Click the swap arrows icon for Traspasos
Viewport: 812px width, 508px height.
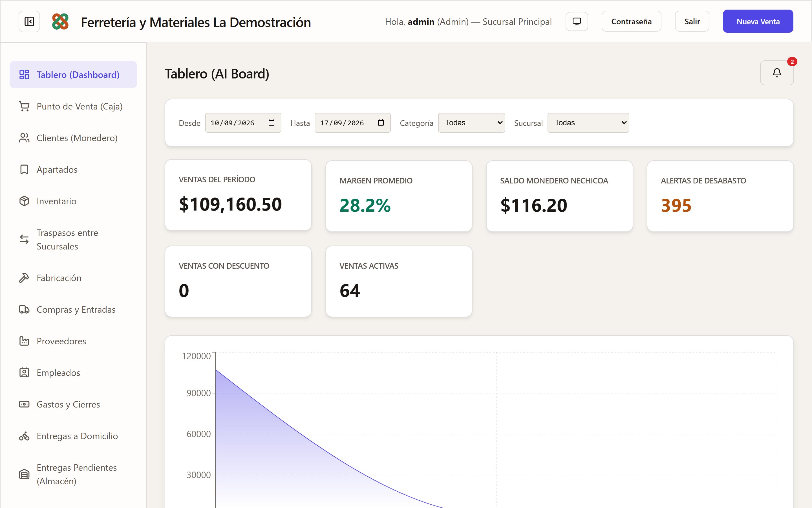(24, 239)
